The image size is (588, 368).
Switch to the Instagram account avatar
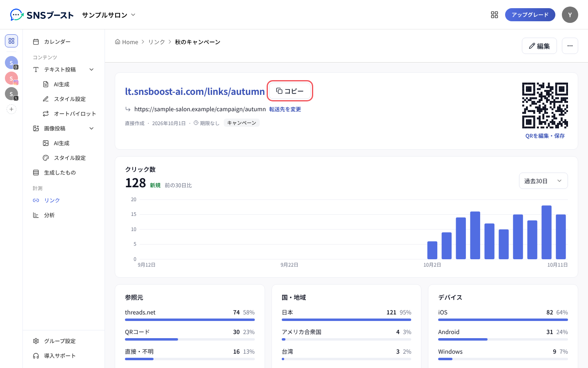pyautogui.click(x=11, y=78)
